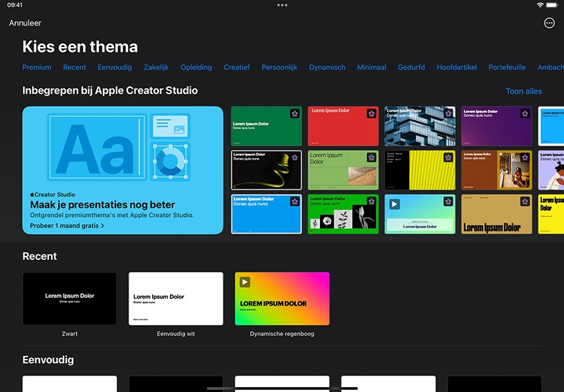Choose the tan theme with large Lorem Ipsum Dolor
The height and width of the screenshot is (392, 564).
pos(496,214)
